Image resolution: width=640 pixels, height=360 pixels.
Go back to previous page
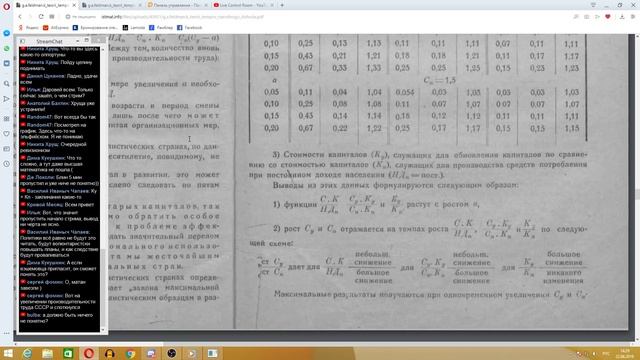[x=20, y=17]
